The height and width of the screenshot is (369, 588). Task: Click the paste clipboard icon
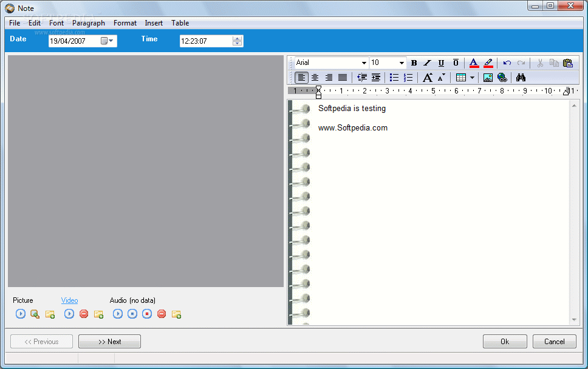(x=568, y=63)
